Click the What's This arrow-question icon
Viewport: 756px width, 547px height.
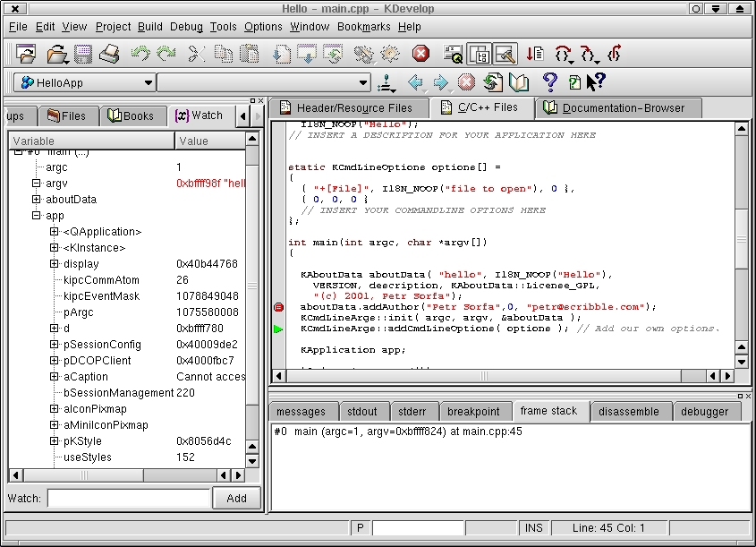pos(596,82)
